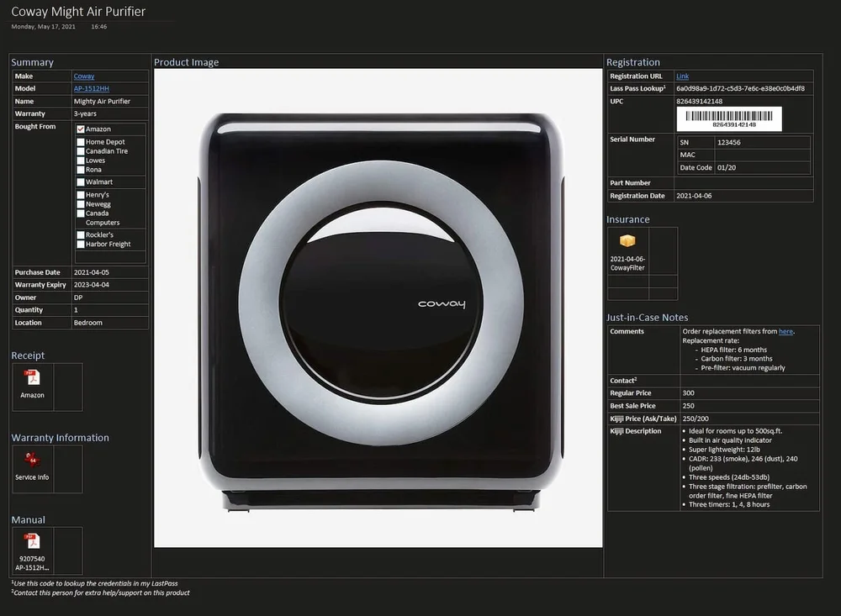Click 'Built in air quality indicator' bullet
Screen dimensions: 841x616
tap(730, 440)
